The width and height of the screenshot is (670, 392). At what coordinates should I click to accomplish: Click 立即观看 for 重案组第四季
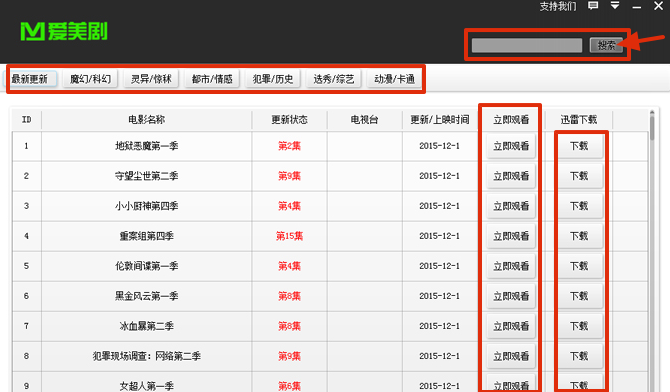[511, 236]
